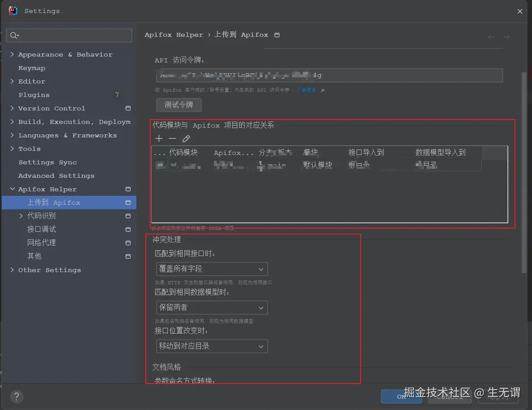Click project icon next to Apifox Helper
This screenshot has width=532, height=410.
(x=128, y=189)
